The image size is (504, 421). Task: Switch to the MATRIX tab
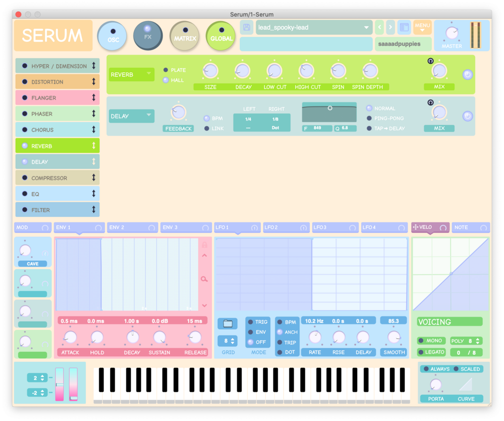pos(185,36)
